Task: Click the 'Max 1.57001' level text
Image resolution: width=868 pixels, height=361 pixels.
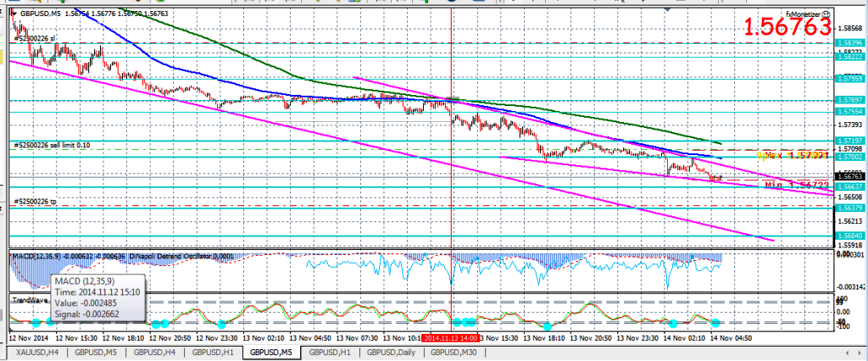Action: pos(795,157)
